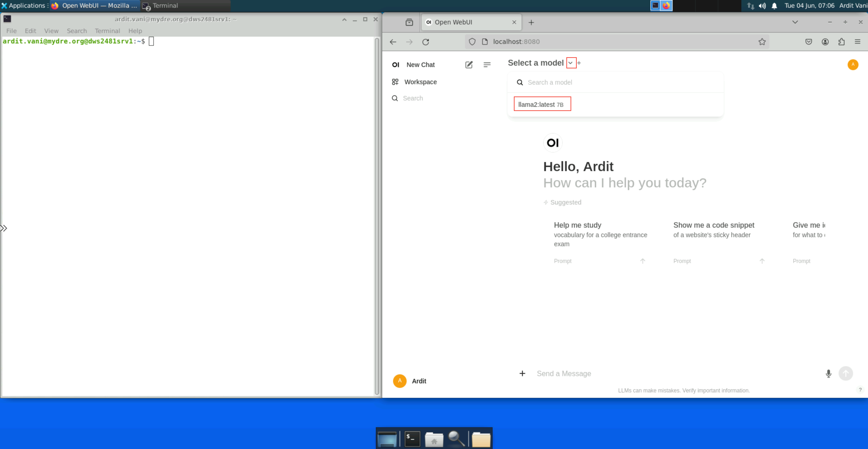Expand the list all tabs chevron
Viewport: 868px width, 449px height.
coord(795,22)
